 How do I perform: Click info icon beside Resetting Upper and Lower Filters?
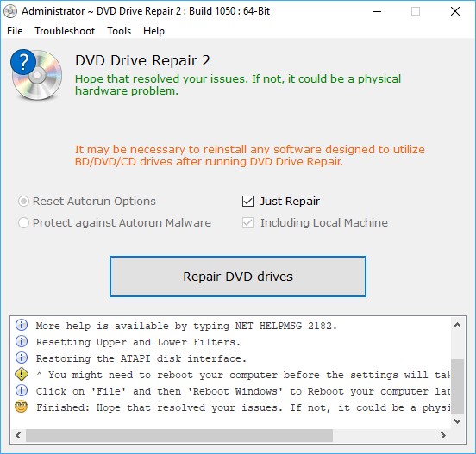tap(22, 341)
